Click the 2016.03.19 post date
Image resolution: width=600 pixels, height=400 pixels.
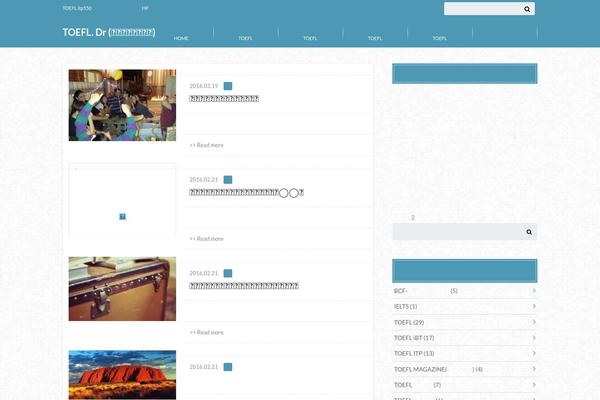204,86
